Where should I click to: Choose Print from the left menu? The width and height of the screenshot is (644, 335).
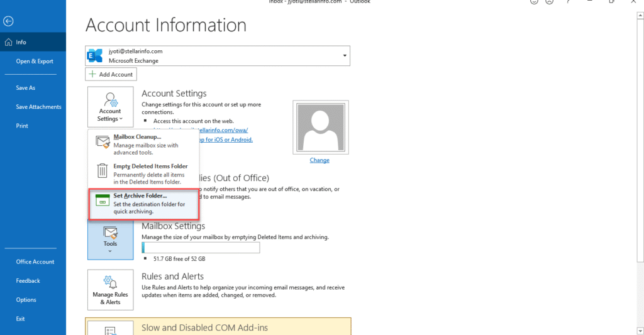22,126
